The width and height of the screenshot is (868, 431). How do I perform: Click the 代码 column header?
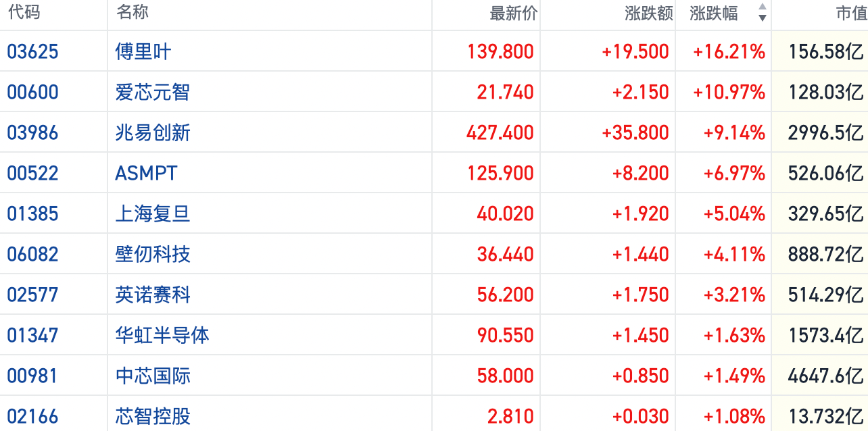24,13
